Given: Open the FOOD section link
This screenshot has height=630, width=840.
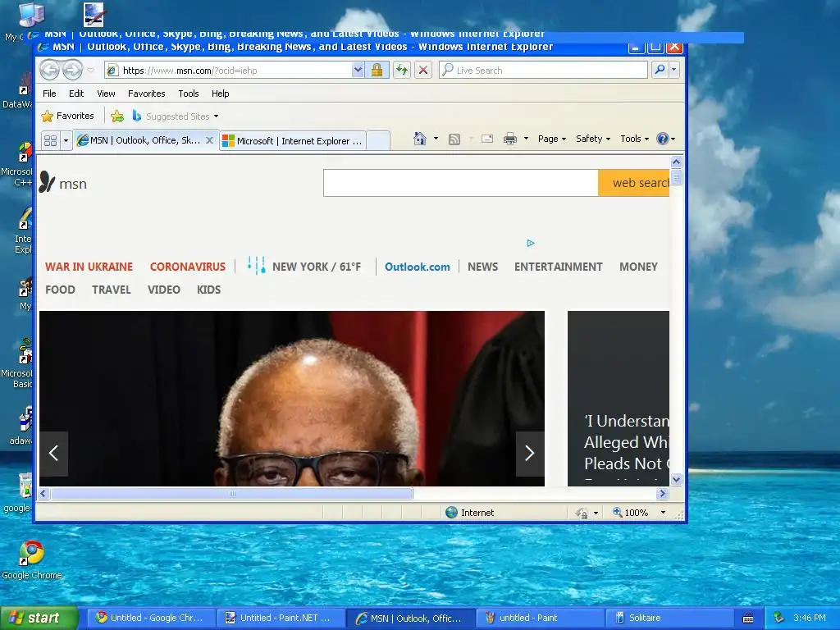Looking at the screenshot, I should [60, 290].
